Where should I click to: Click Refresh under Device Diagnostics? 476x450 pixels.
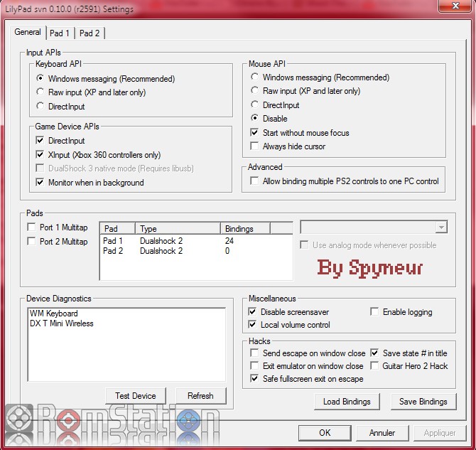point(200,396)
